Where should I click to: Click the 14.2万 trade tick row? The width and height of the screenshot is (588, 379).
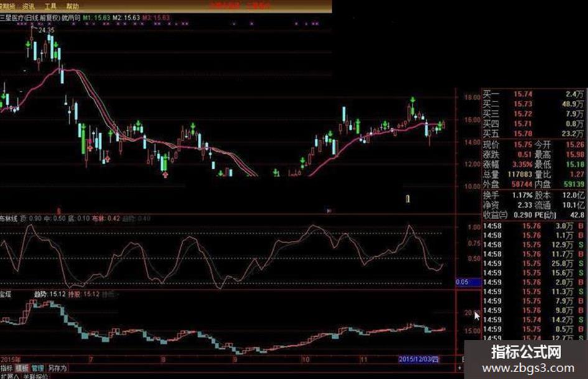pyautogui.click(x=533, y=320)
